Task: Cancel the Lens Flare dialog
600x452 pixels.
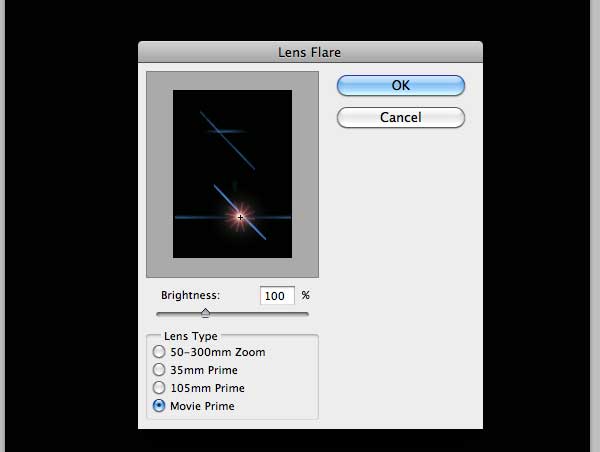Action: (401, 117)
